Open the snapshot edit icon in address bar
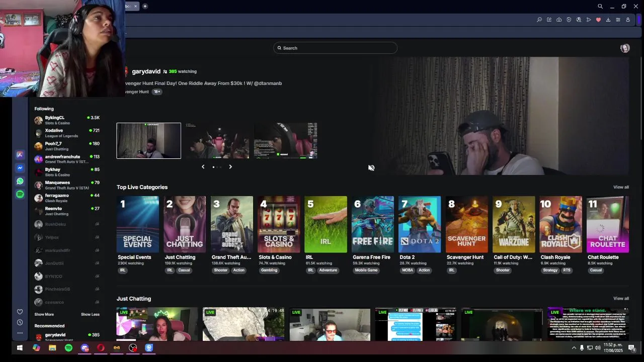 coord(549,20)
